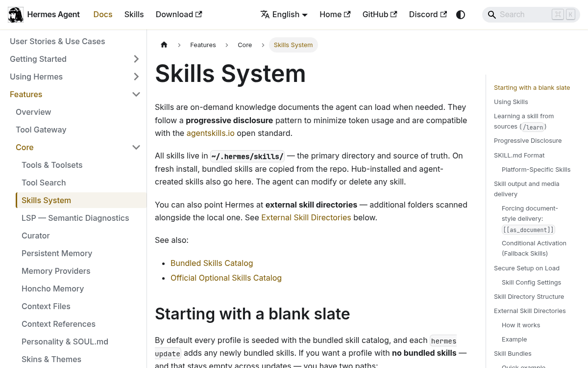Open the Docs navbar tab
This screenshot has width=588, height=368.
(103, 15)
